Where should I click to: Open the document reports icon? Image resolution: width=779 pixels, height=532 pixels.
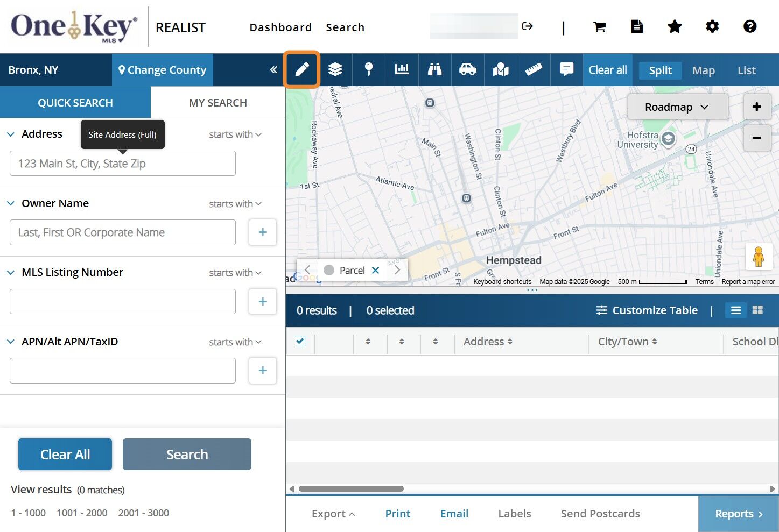click(637, 26)
